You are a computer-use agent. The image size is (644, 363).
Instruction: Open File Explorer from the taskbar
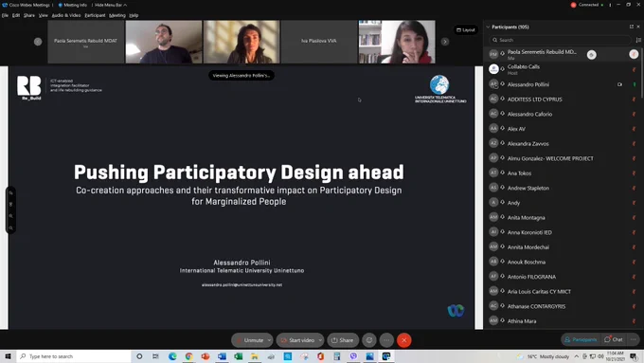(255, 356)
